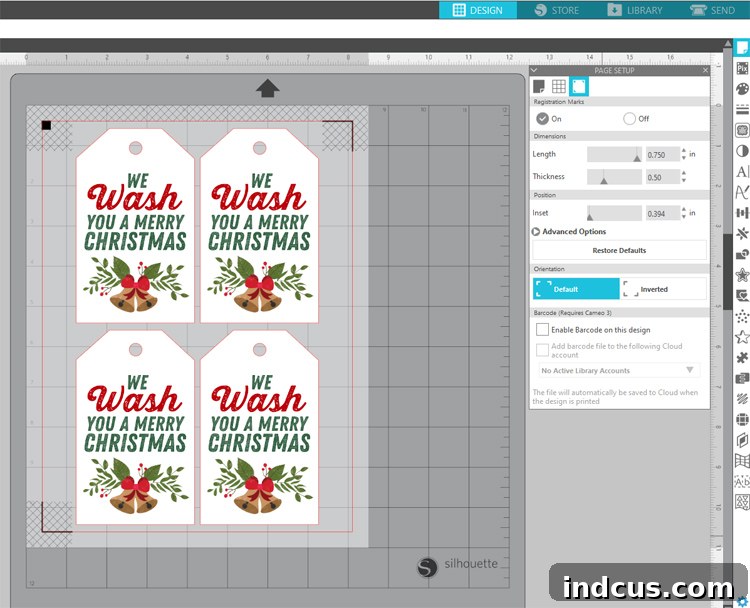Select the registration marks tab in Page Setup
Screen dimensions: 750x608
click(x=579, y=87)
